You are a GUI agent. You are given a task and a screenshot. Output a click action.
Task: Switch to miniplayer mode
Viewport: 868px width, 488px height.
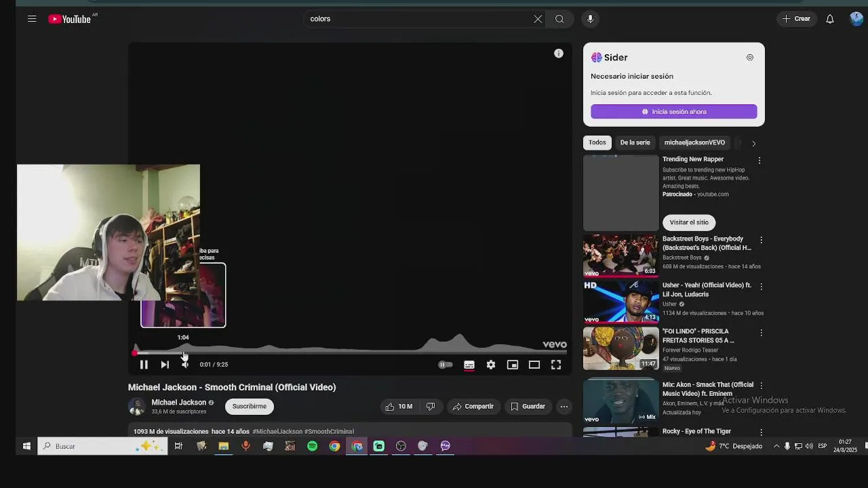pyautogui.click(x=513, y=365)
